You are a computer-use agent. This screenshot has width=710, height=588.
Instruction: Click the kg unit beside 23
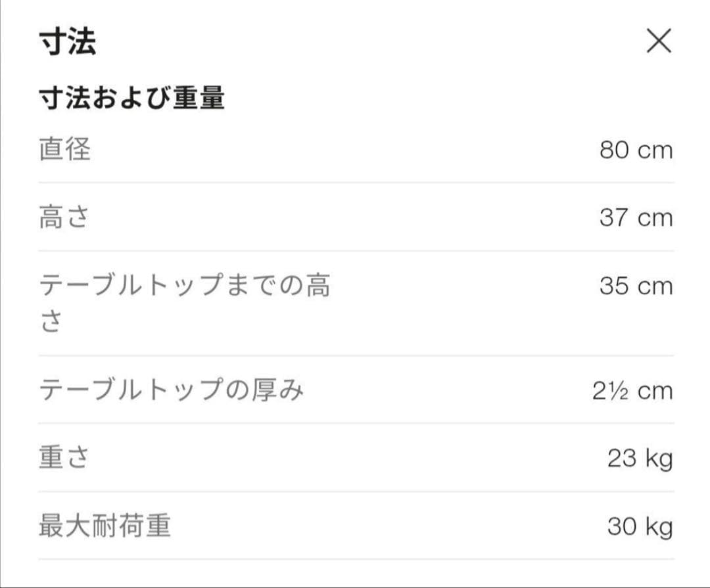[659, 459]
